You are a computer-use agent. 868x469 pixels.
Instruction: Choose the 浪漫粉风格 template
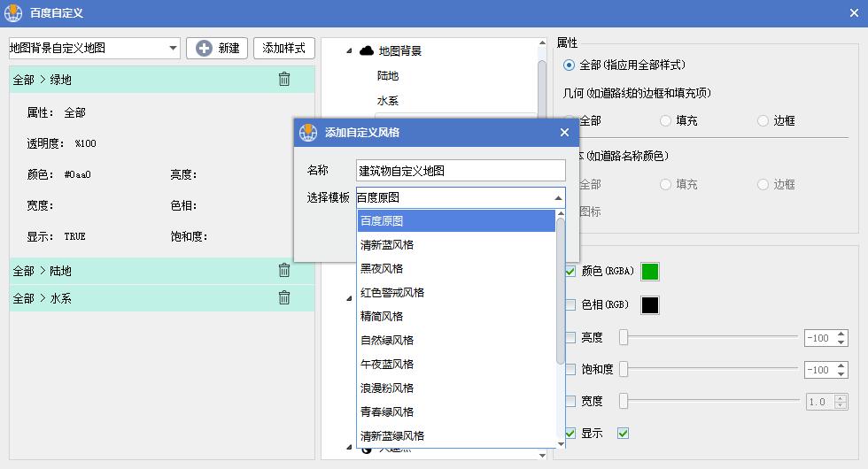point(456,388)
